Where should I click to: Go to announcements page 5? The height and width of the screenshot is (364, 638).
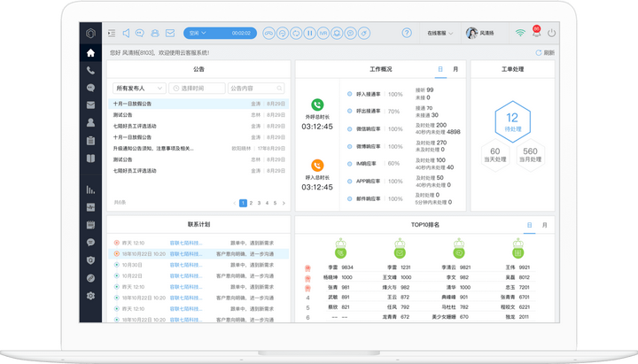[275, 203]
